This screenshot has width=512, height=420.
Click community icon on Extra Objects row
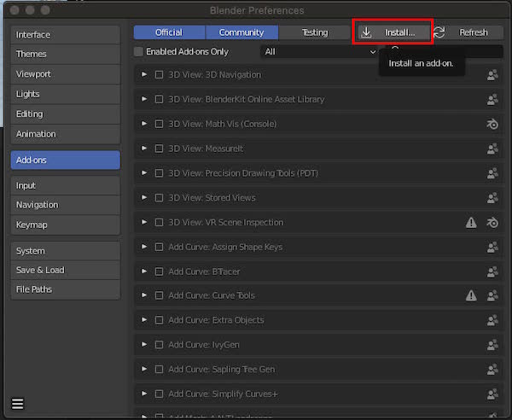click(x=492, y=320)
